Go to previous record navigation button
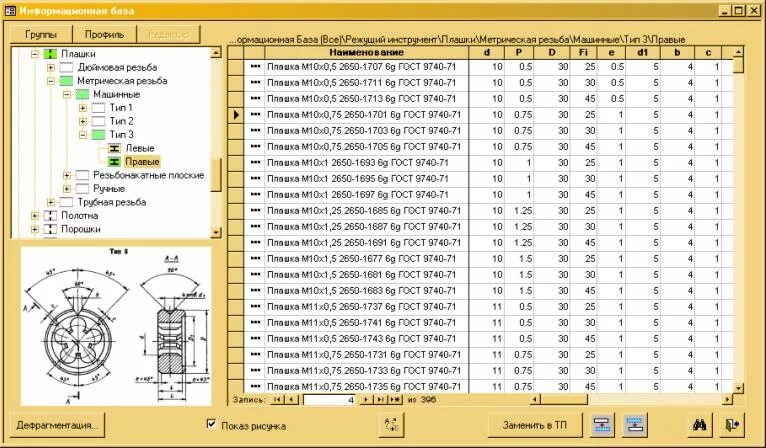Viewport: 766px width, 448px height. [291, 400]
